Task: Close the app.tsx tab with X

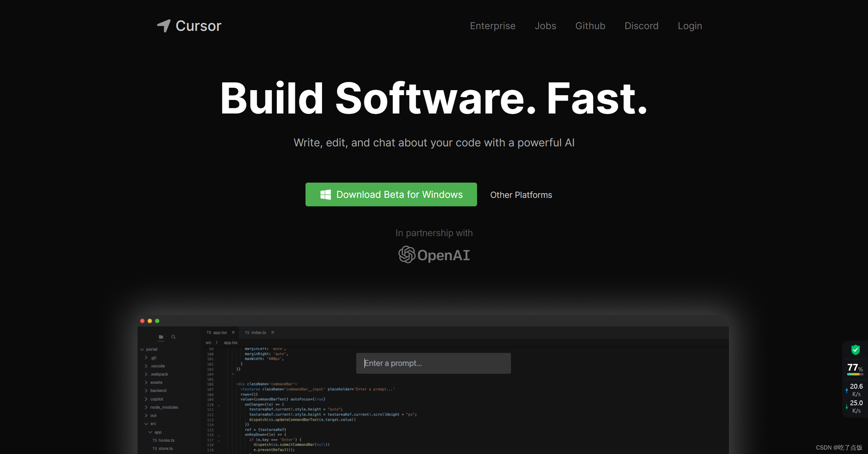Action: [x=233, y=332]
